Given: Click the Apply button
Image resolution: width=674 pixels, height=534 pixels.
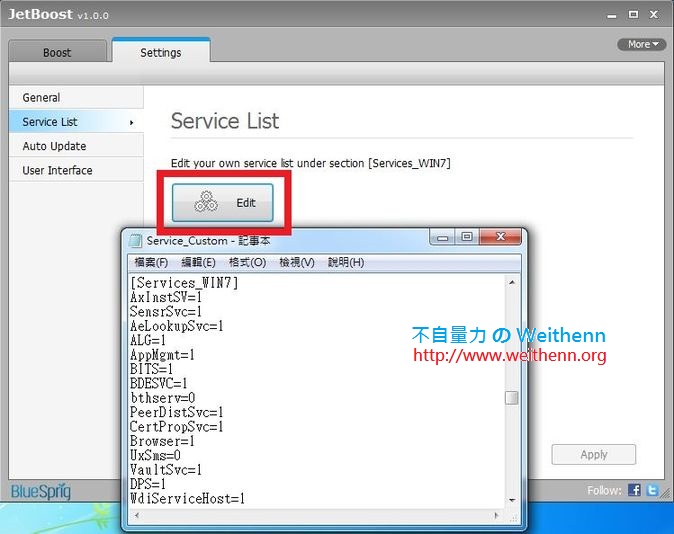Looking at the screenshot, I should click(594, 454).
